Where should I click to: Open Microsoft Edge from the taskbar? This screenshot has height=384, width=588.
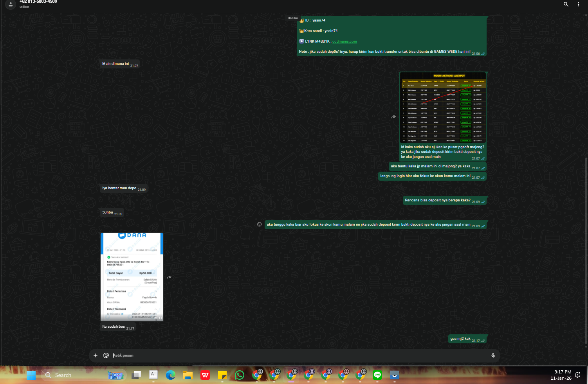[x=170, y=375]
